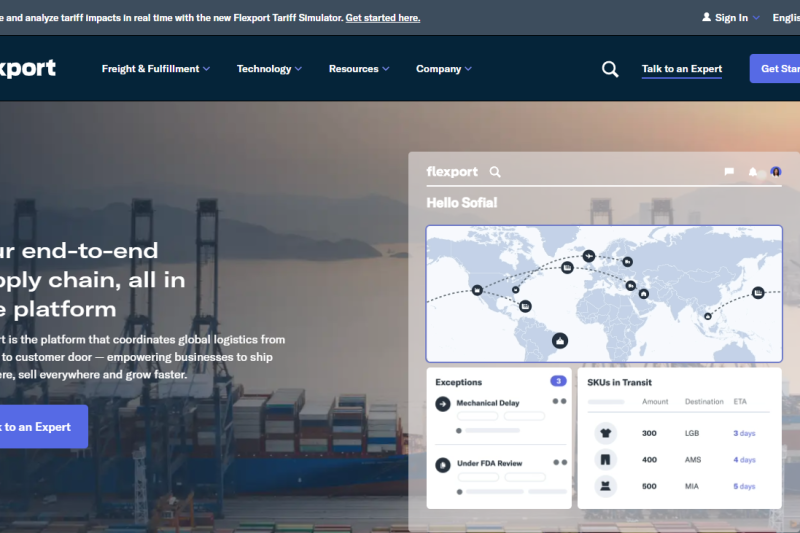Click the Flexport logo in navbar
The width and height of the screenshot is (800, 533).
pos(28,68)
